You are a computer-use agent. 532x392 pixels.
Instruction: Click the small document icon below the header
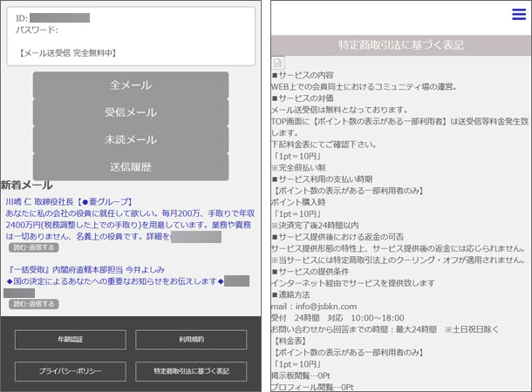(x=277, y=62)
